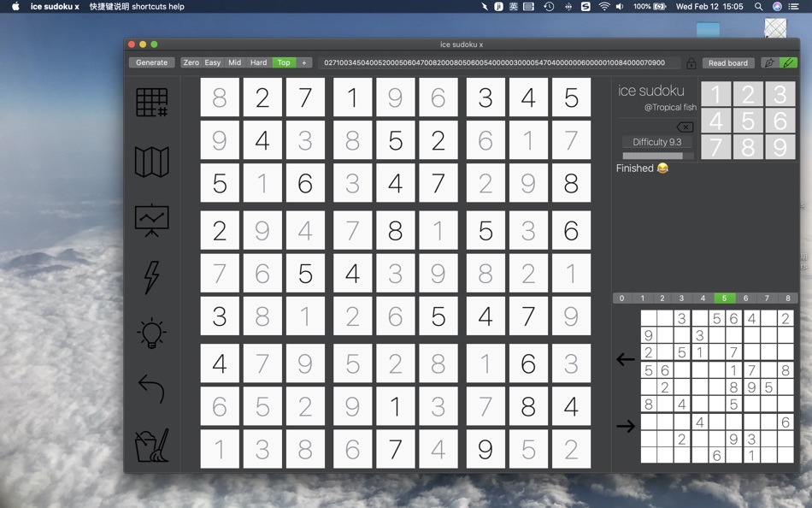This screenshot has width=812, height=508.
Task: Open Notification Center list icon
Action: [x=793, y=6]
